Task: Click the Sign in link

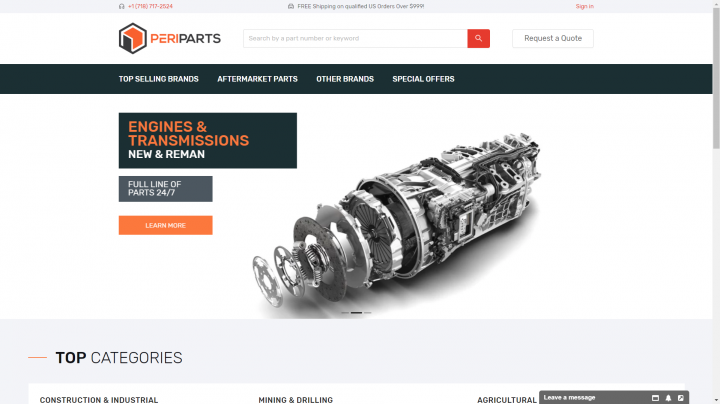Action: (585, 6)
